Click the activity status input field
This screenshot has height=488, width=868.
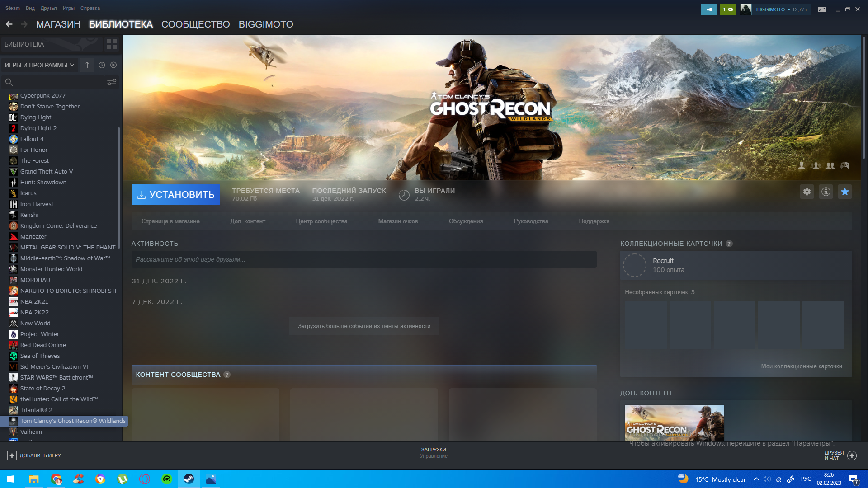[364, 259]
